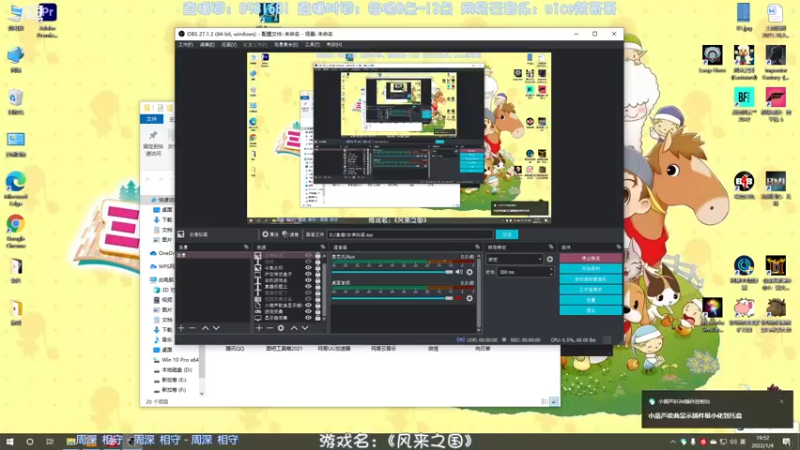800x450 pixels.
Task: Toggle lock on 直播标题上 source
Action: click(318, 286)
